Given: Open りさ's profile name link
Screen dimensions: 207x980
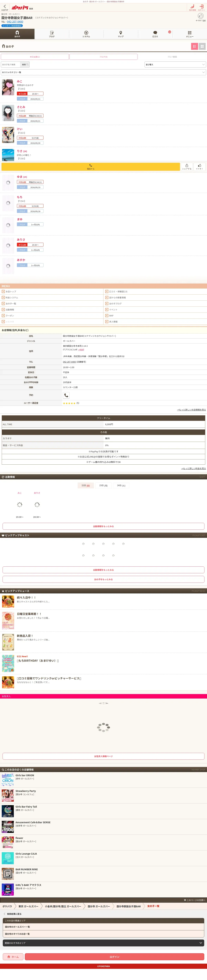Looking at the screenshot, I should click(x=22, y=151).
